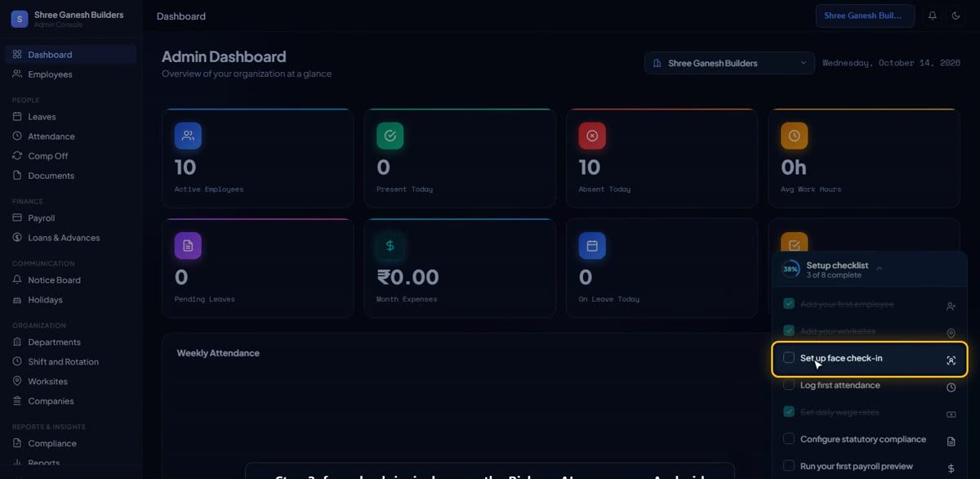980x479 pixels.
Task: Click the purple Pending Leaves document icon
Action: [x=188, y=245]
